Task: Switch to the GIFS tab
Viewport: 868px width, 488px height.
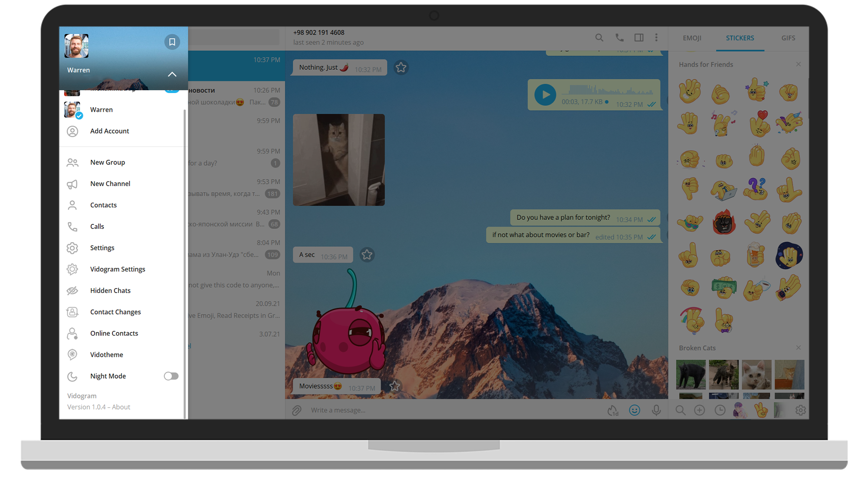Action: (788, 38)
